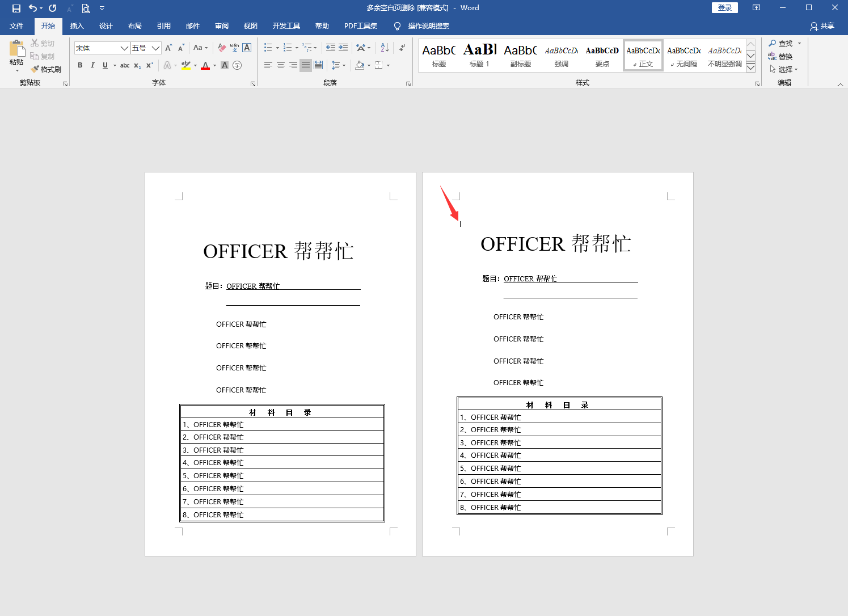Toggle underline formatting
Screen dimensions: 848x616
(105, 65)
